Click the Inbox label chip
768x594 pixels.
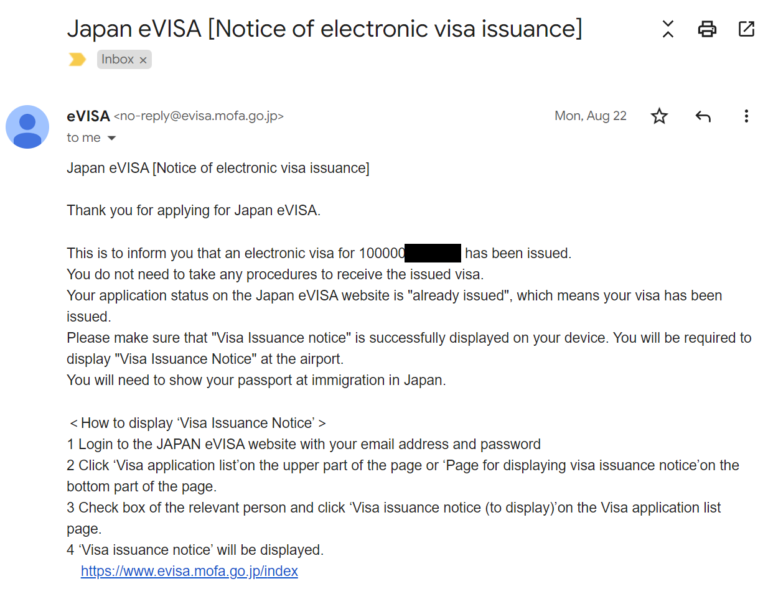[x=117, y=60]
